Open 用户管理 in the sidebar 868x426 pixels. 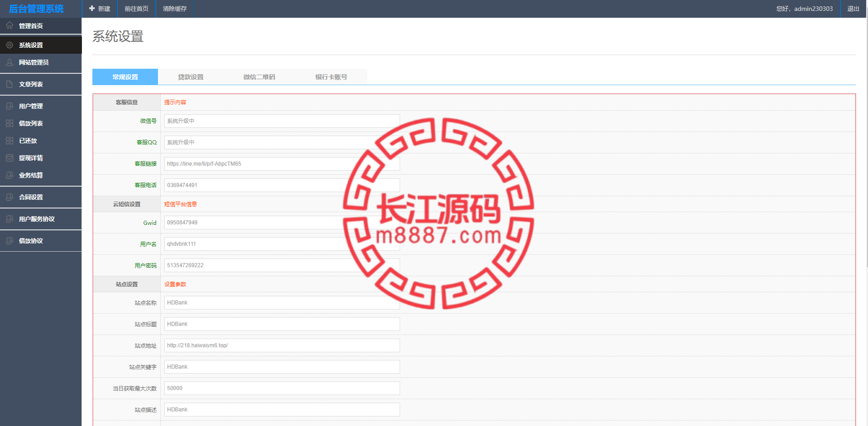coord(41,106)
